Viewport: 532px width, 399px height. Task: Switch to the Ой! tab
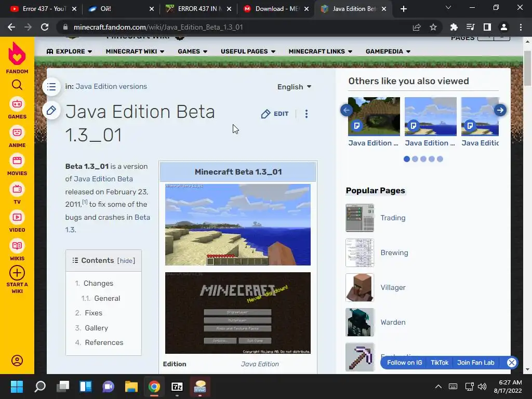(119, 9)
